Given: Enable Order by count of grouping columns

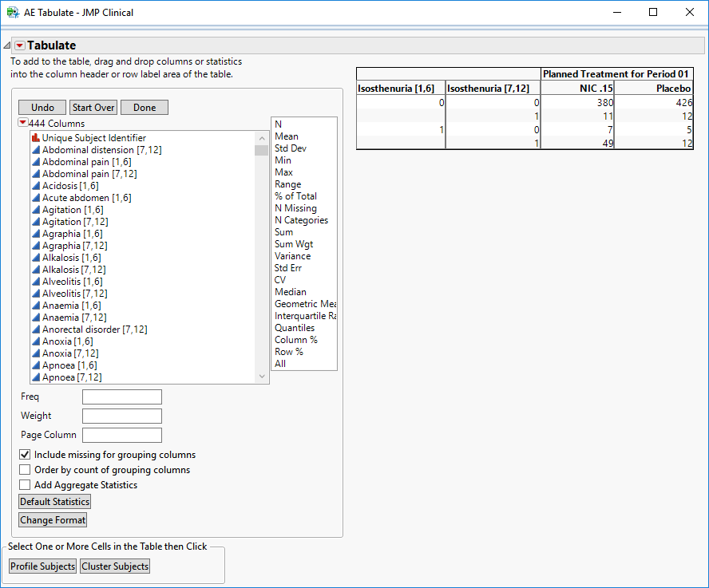Looking at the screenshot, I should [26, 470].
